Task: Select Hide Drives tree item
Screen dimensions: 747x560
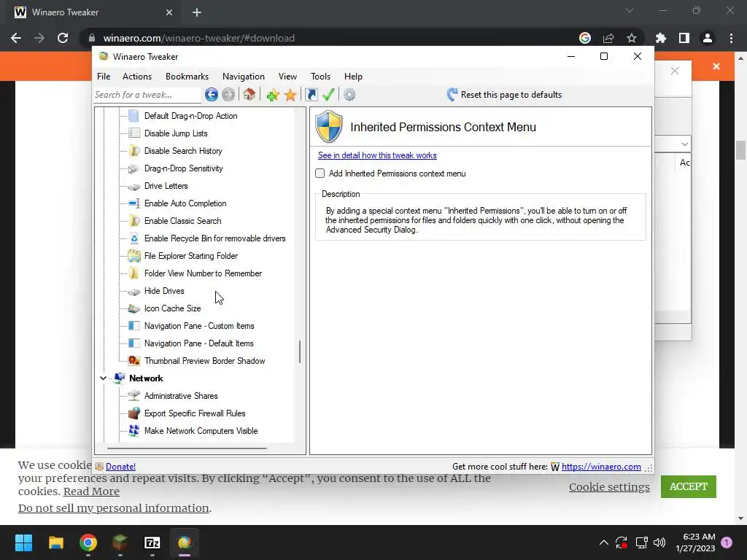Action: coord(164,291)
